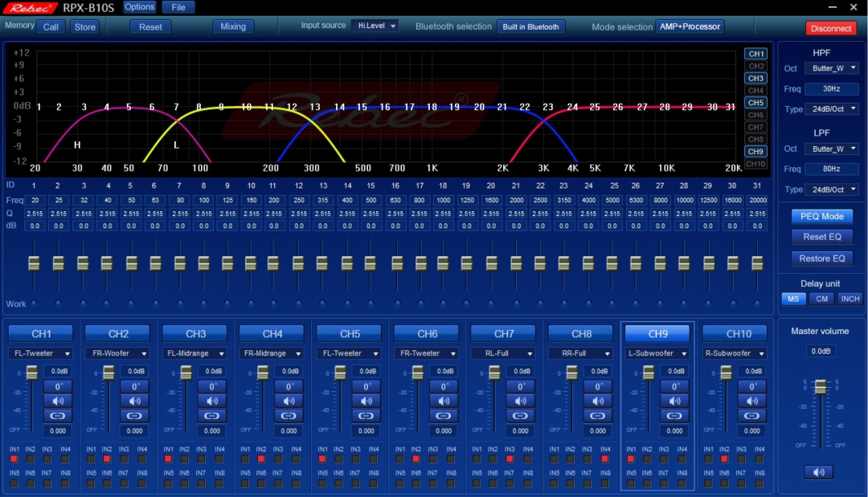Mute the CH7 output speaker icon
Screen dimensions: 868x497
(521, 401)
